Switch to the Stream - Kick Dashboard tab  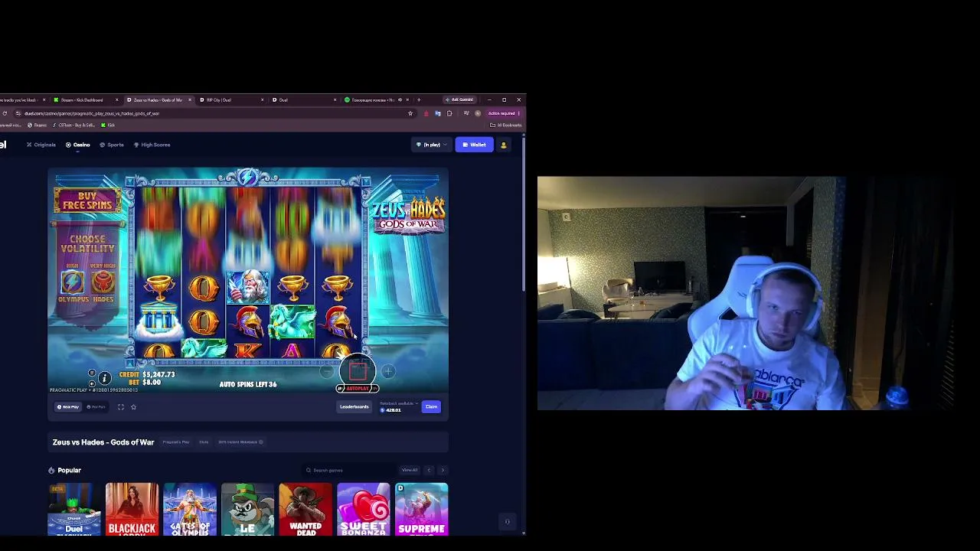(85, 99)
